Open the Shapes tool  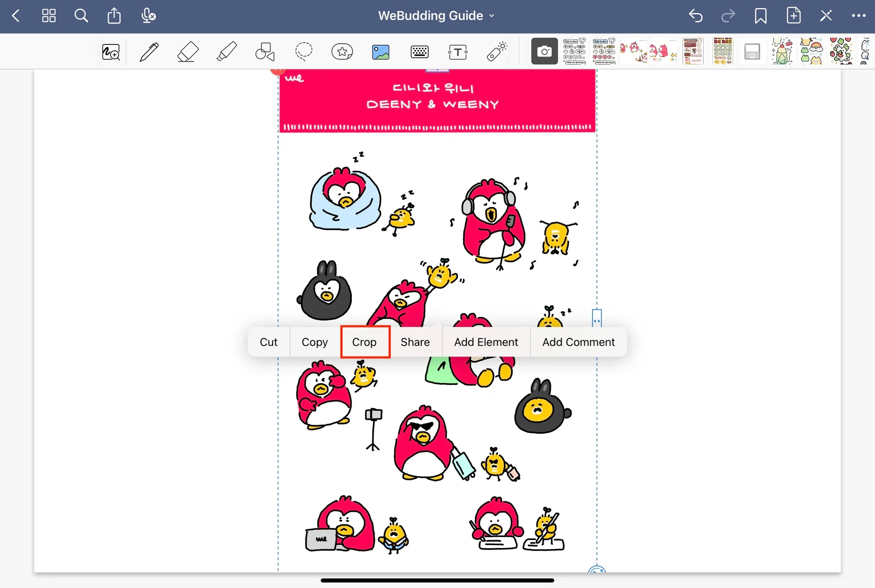[265, 52]
